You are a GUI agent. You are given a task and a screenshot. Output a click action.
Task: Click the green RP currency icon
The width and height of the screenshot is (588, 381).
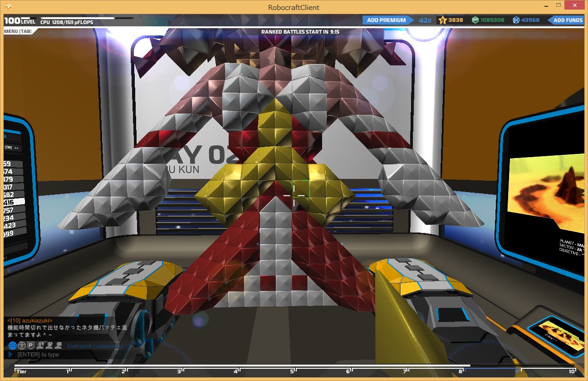(x=475, y=20)
